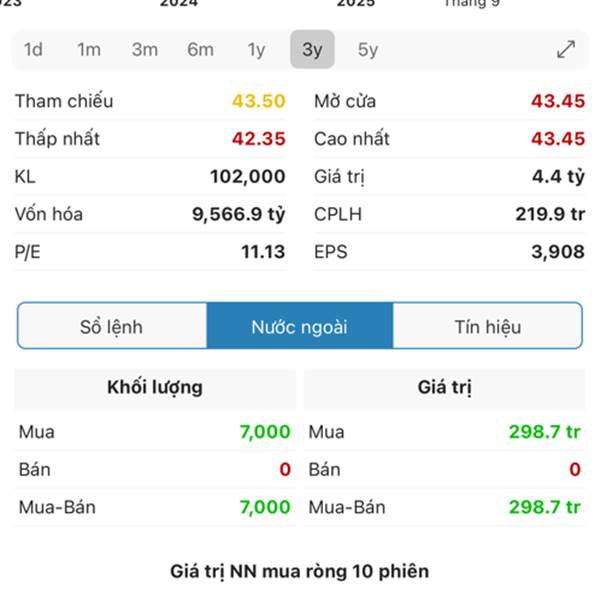This screenshot has width=600, height=600.
Task: Click the Khối lượng column header
Action: click(x=155, y=387)
